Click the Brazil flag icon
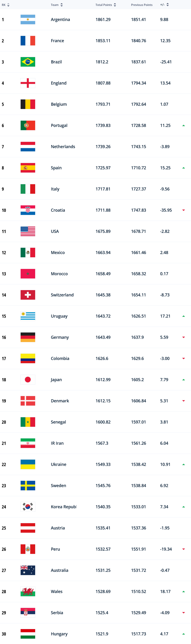191x644 pixels. point(28,62)
